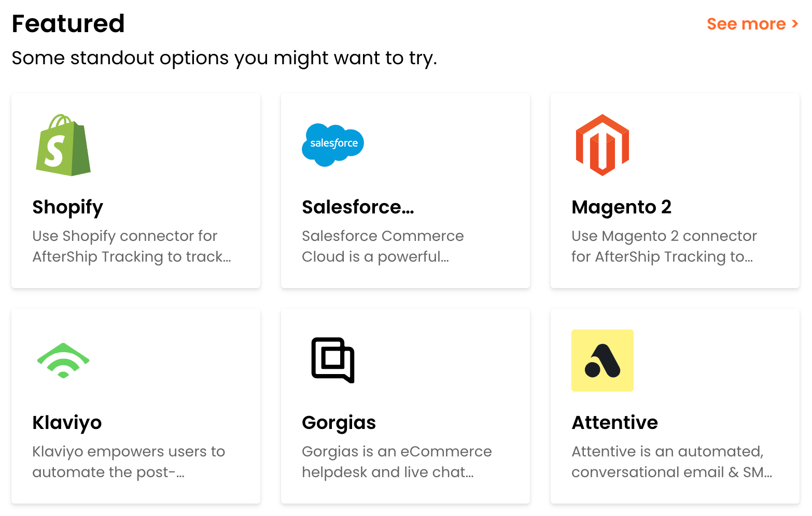Viewport: 812px width, 516px height.
Task: Click the Shopify connector description text
Action: coord(131,246)
